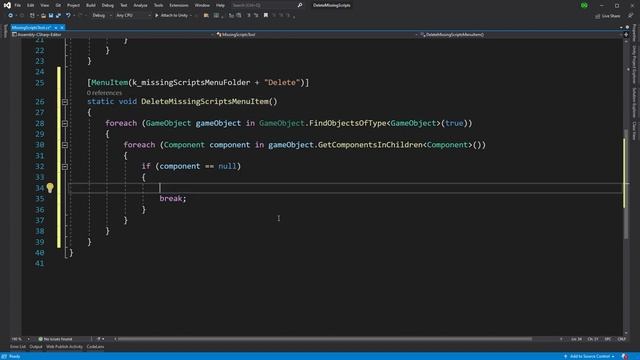Image resolution: width=640 pixels, height=360 pixels.
Task: Click the Open File toolbar icon
Action: (x=43, y=16)
